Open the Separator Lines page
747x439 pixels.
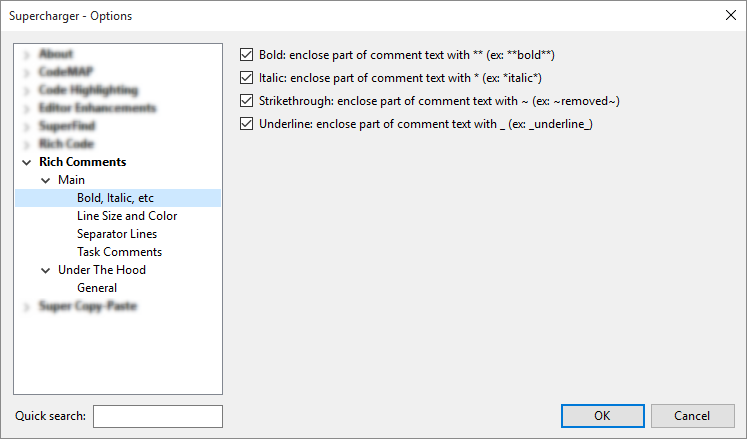click(x=117, y=234)
